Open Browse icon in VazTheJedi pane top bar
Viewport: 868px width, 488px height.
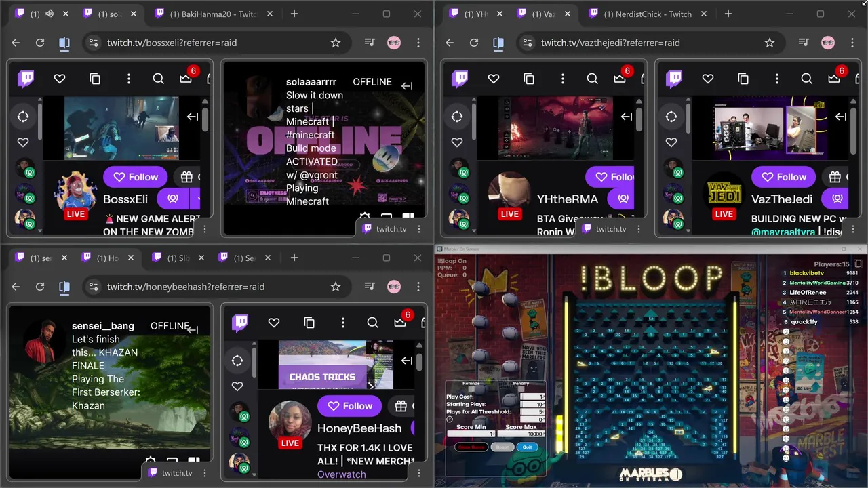point(743,79)
